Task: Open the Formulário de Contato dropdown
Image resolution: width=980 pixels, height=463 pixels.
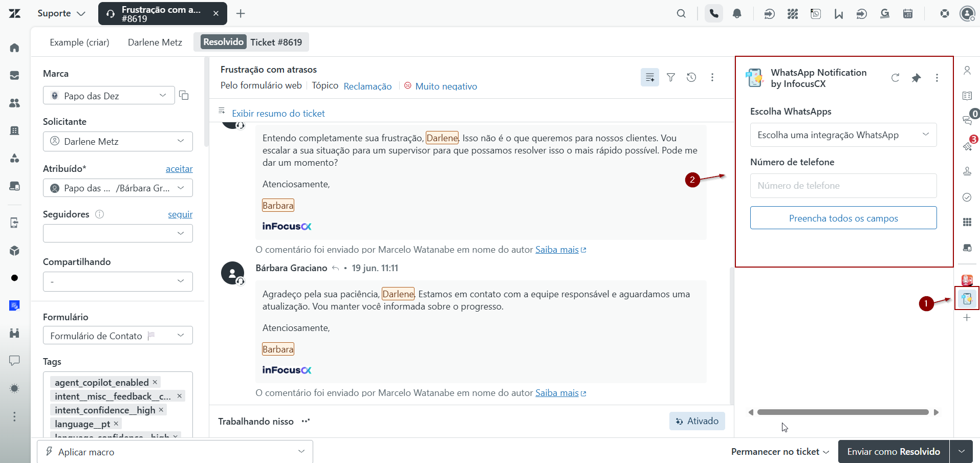Action: tap(118, 336)
